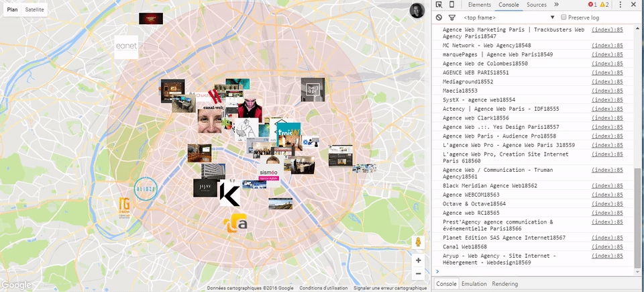The height and width of the screenshot is (292, 644).
Task: Open the console filter
Action: click(451, 17)
